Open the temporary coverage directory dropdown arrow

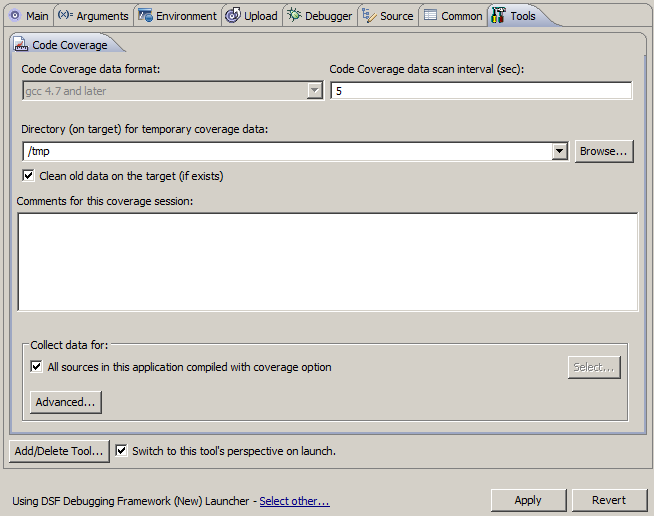coord(560,151)
